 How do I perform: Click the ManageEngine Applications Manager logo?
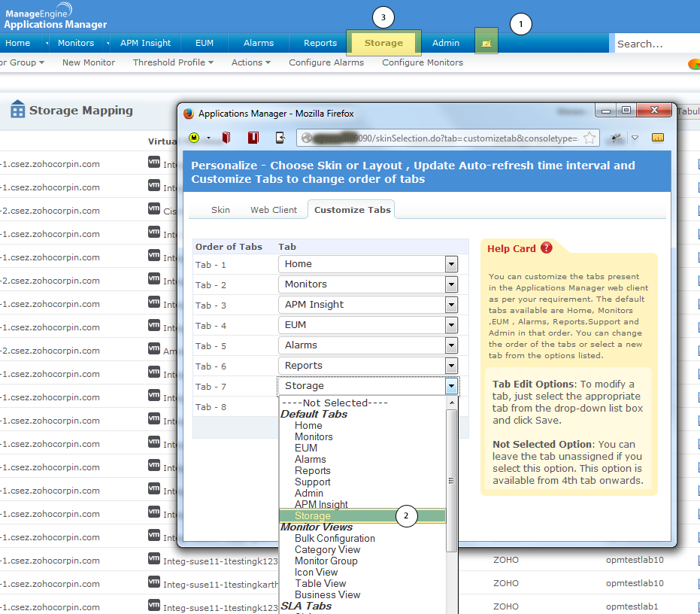[x=56, y=17]
